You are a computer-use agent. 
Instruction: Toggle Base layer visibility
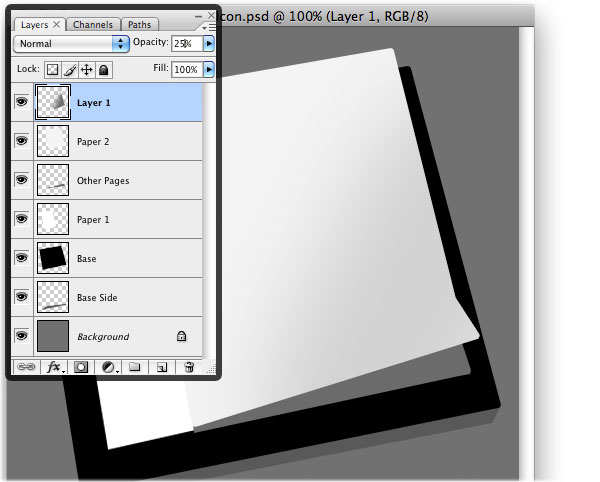[22, 258]
